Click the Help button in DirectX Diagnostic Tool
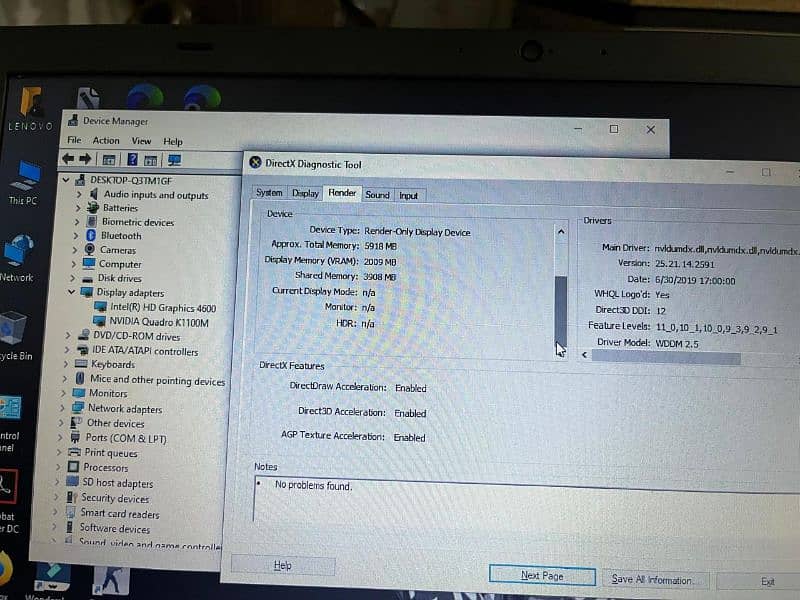The image size is (800, 600). (283, 565)
